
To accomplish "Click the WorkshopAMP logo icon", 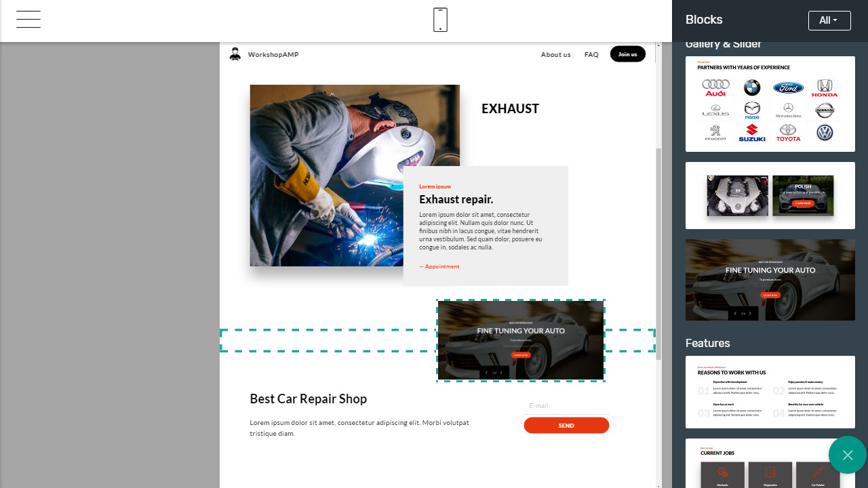I will [235, 54].
